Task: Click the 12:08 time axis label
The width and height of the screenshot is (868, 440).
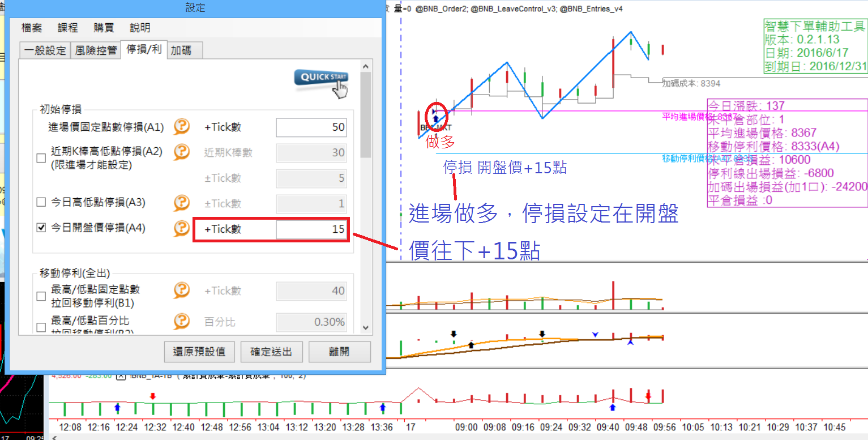Action: (x=70, y=427)
